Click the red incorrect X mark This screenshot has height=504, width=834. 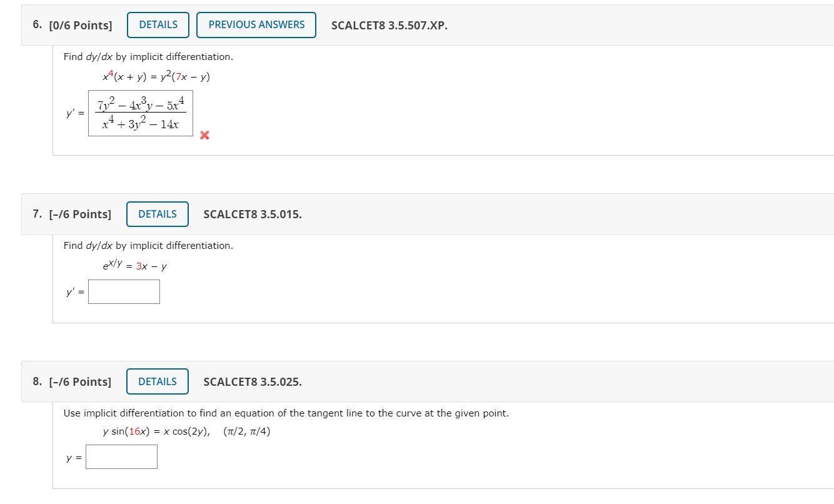pyautogui.click(x=204, y=134)
